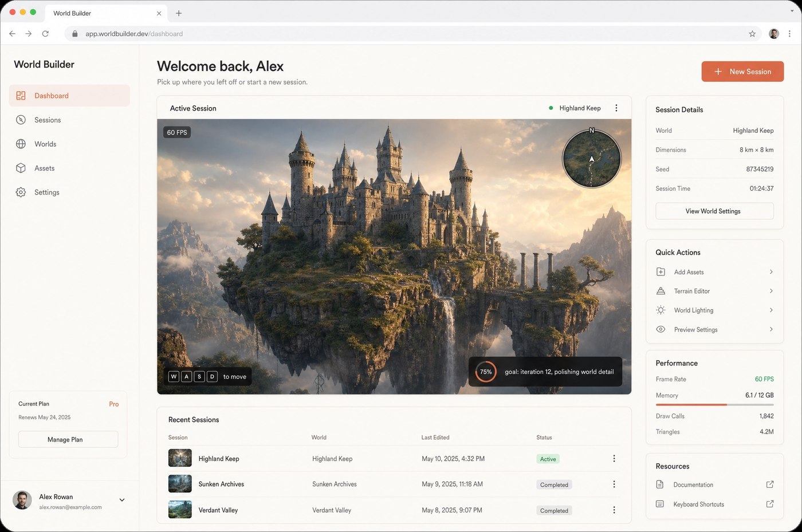Click Sunken Archives Completed status badge
The width and height of the screenshot is (802, 532).
554,484
